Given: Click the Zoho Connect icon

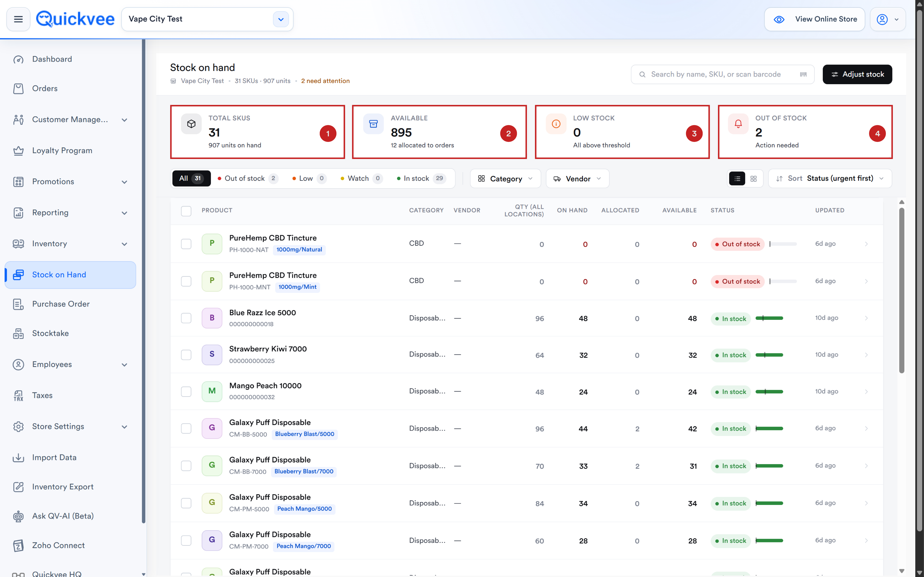Looking at the screenshot, I should (18, 546).
